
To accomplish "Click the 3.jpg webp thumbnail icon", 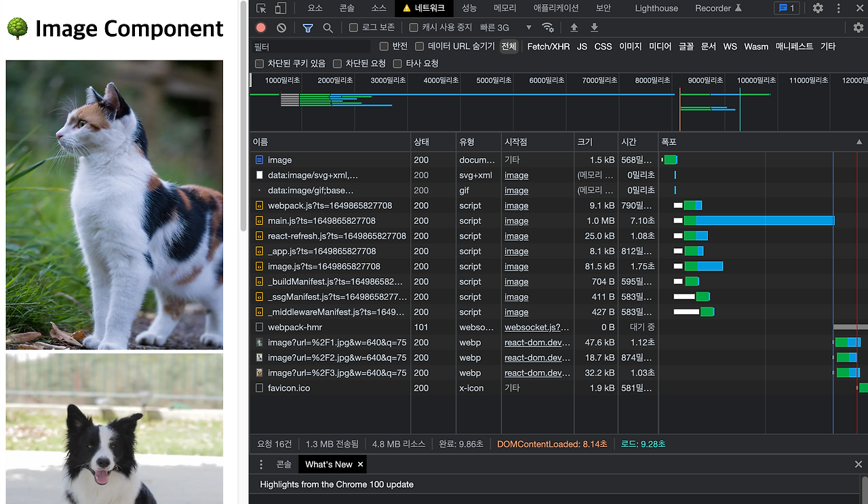I will tap(259, 373).
